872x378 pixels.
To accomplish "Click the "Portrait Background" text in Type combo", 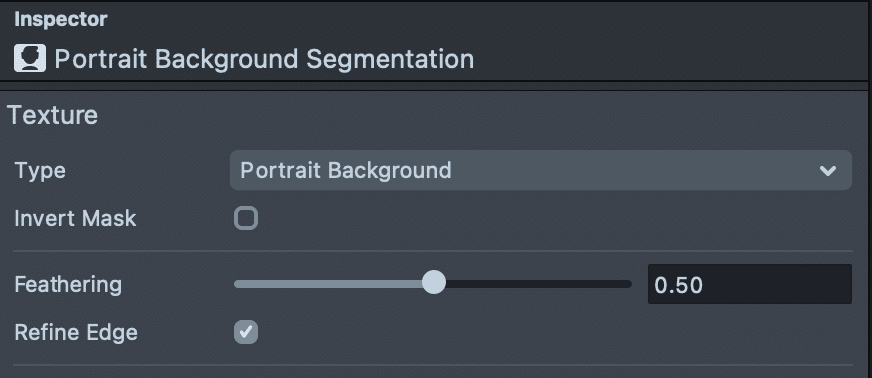I will (x=346, y=170).
